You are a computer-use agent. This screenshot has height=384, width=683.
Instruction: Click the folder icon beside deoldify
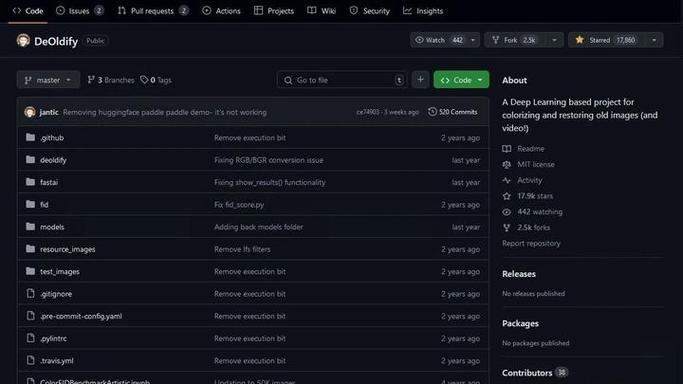click(x=30, y=160)
